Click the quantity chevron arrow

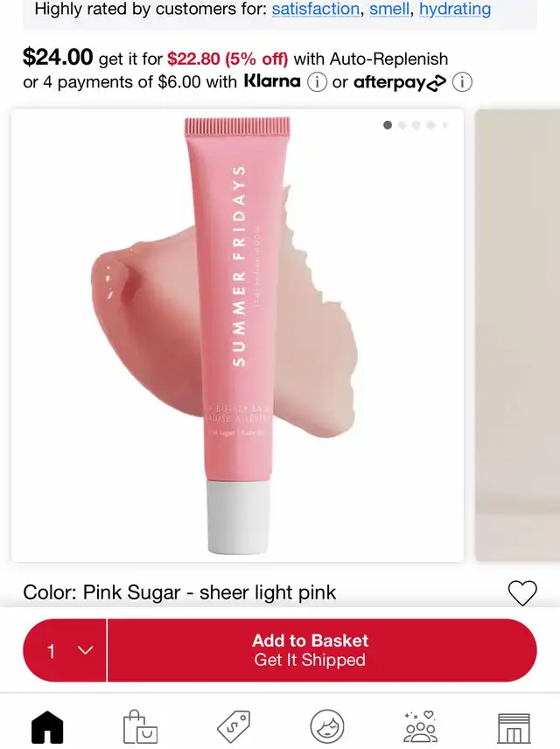86,650
